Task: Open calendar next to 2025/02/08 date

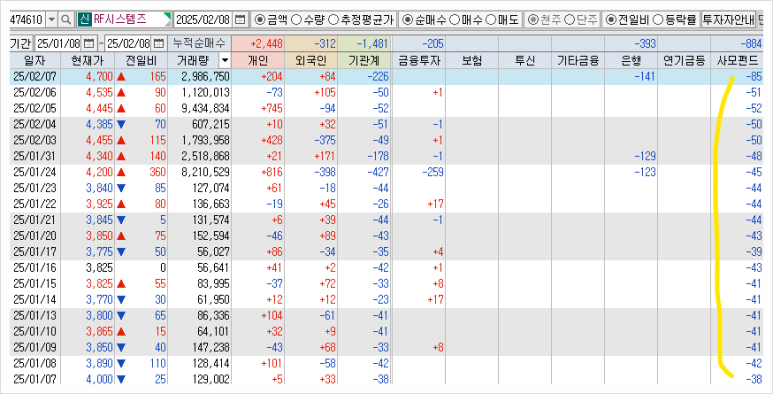Action: 240,20
